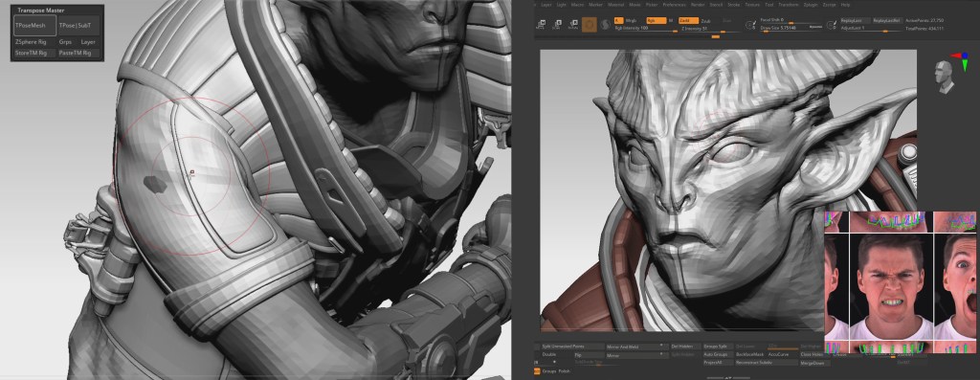Click the circular brush icon beside Focal Shift

click(x=750, y=26)
